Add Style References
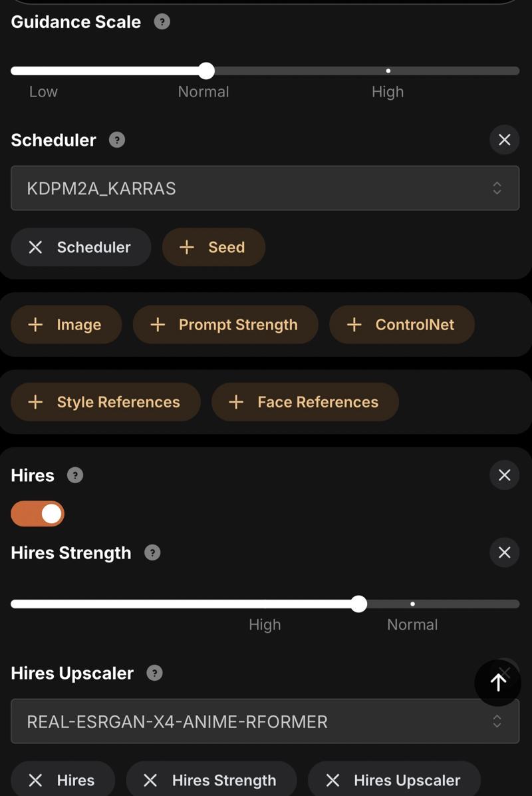532x796 pixels. [x=106, y=402]
